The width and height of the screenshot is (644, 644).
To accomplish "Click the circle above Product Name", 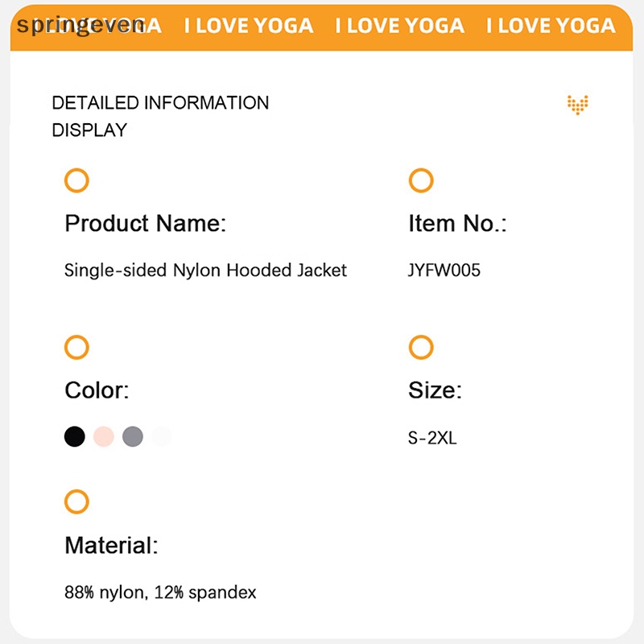I will 76,180.
